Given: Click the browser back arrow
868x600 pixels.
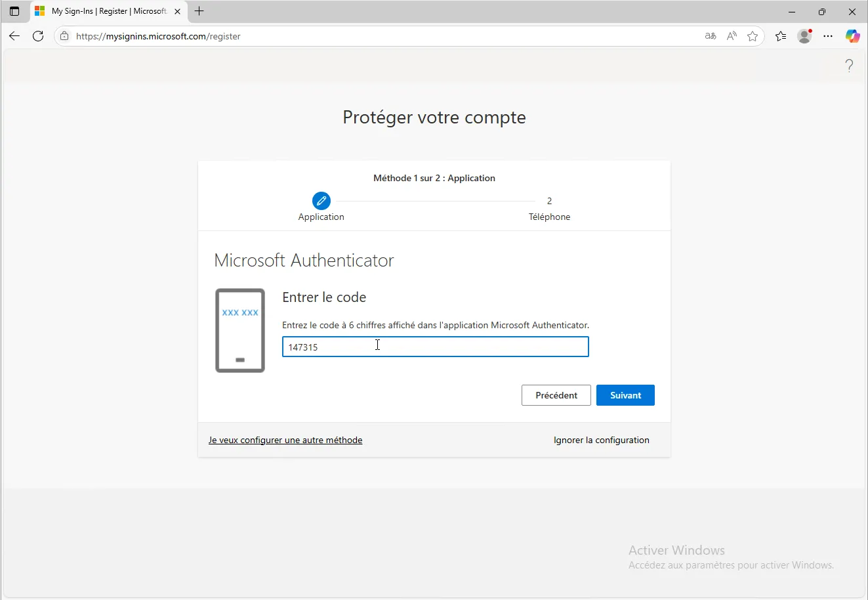Looking at the screenshot, I should (x=14, y=36).
